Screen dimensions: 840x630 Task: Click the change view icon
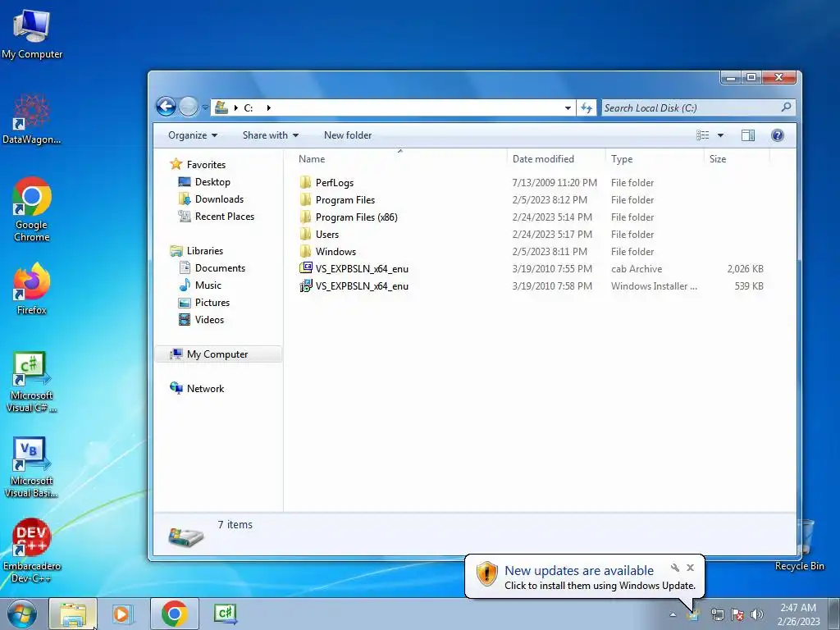pos(702,135)
